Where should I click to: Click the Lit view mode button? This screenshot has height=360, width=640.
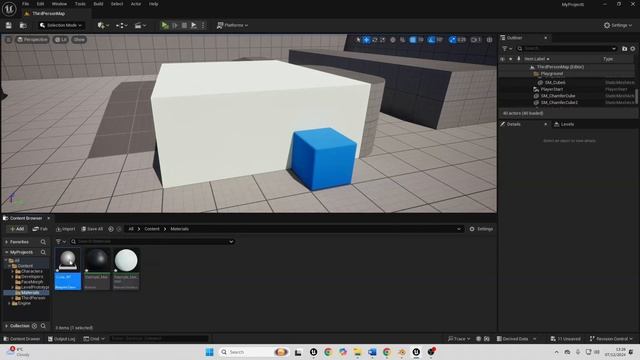click(61, 40)
